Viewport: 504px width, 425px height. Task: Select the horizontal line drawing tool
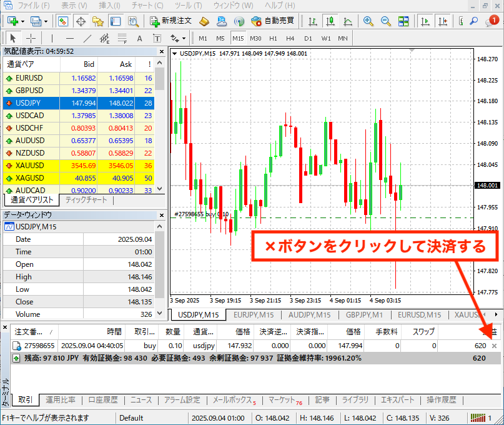[70, 37]
